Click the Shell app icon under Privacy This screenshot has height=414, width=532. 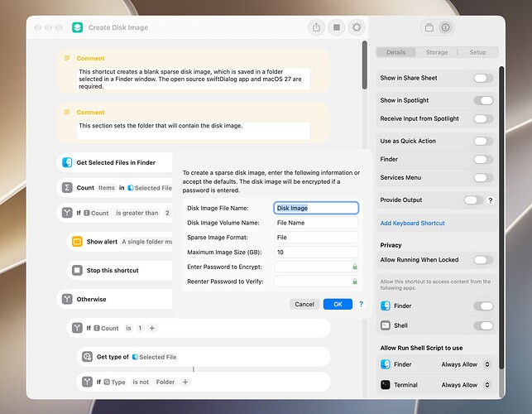[x=386, y=325]
